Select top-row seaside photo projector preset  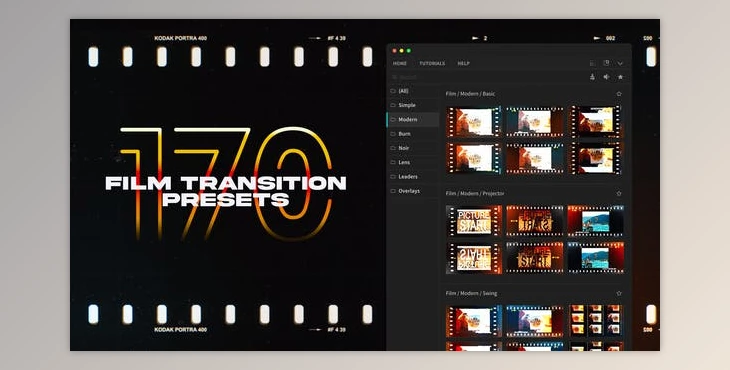pyautogui.click(x=595, y=221)
